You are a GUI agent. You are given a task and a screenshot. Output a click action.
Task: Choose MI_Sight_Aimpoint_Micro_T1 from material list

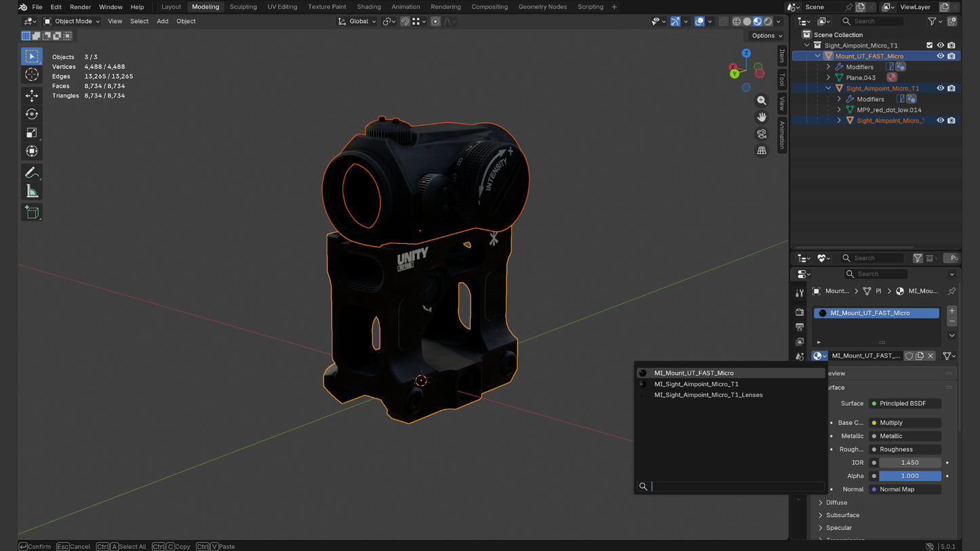[x=730, y=384]
